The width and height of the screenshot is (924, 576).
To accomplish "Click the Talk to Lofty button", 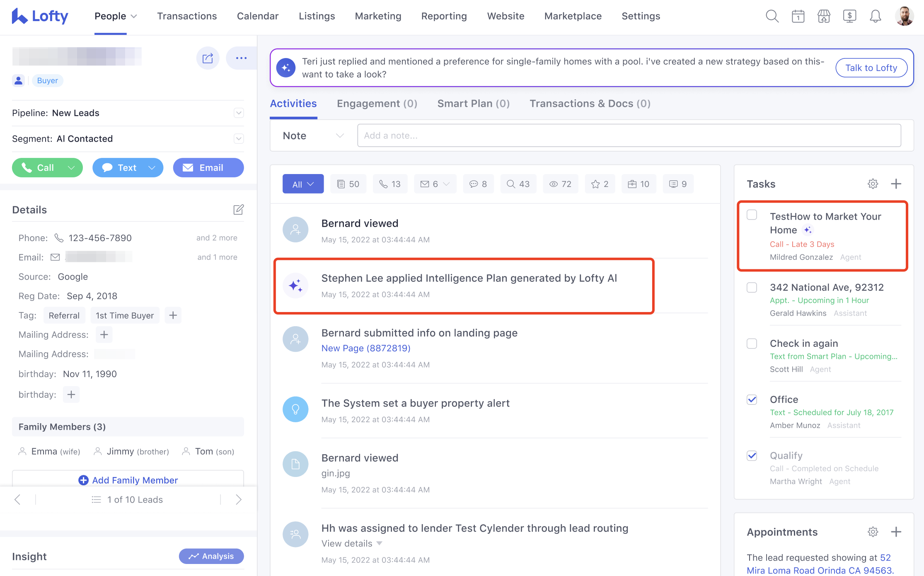I will tap(871, 68).
